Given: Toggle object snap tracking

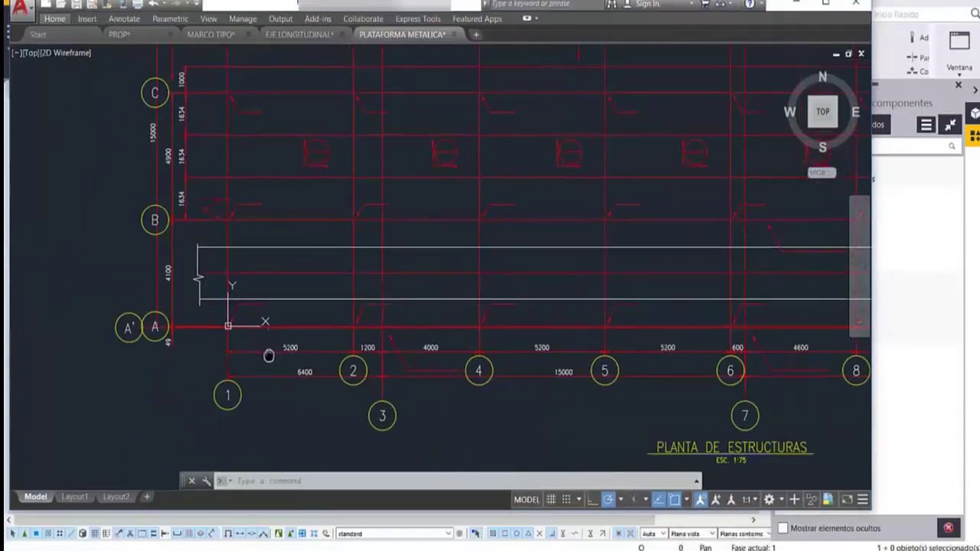Looking at the screenshot, I should coord(659,500).
